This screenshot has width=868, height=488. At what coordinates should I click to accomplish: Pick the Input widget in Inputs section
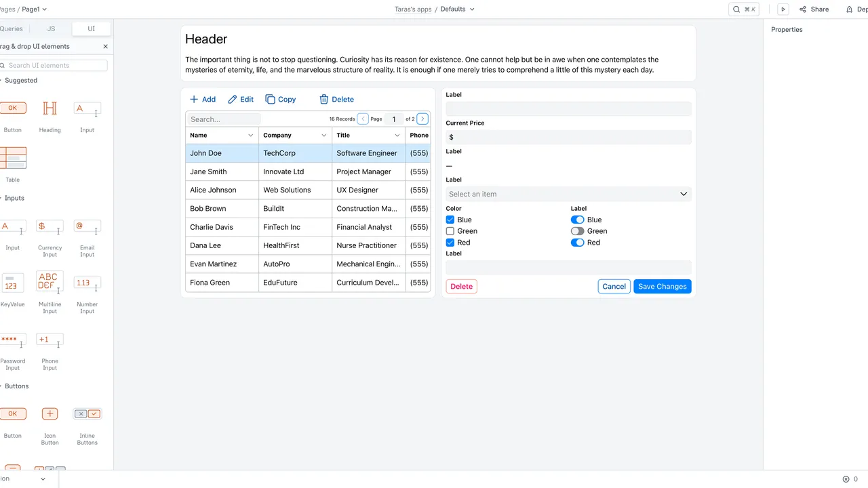pos(12,226)
